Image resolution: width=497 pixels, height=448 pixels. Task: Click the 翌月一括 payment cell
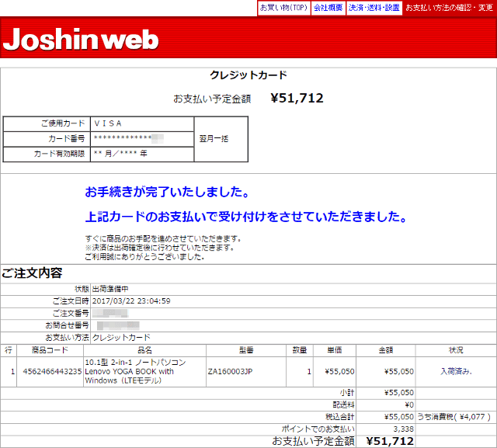point(221,139)
